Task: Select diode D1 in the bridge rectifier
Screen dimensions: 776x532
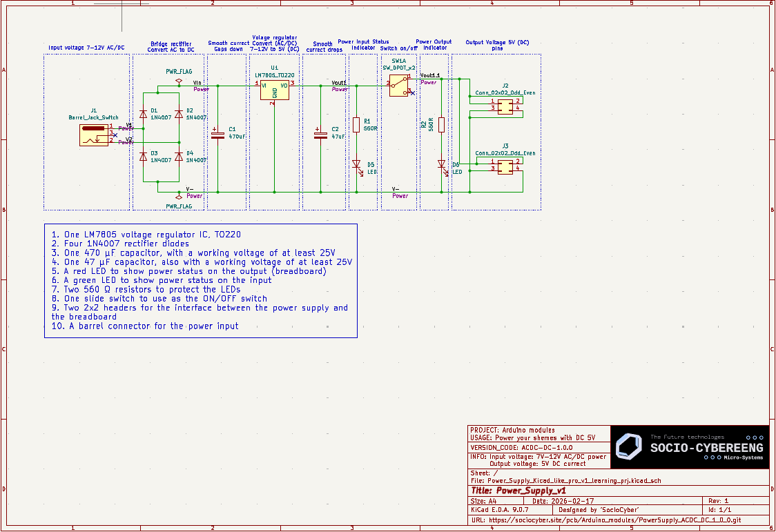Action: pos(143,114)
